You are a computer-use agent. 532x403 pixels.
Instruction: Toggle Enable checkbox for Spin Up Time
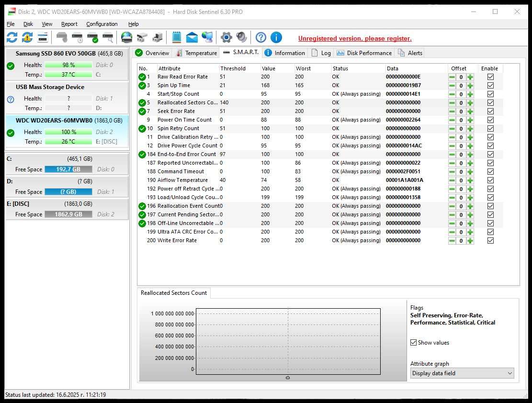(490, 86)
